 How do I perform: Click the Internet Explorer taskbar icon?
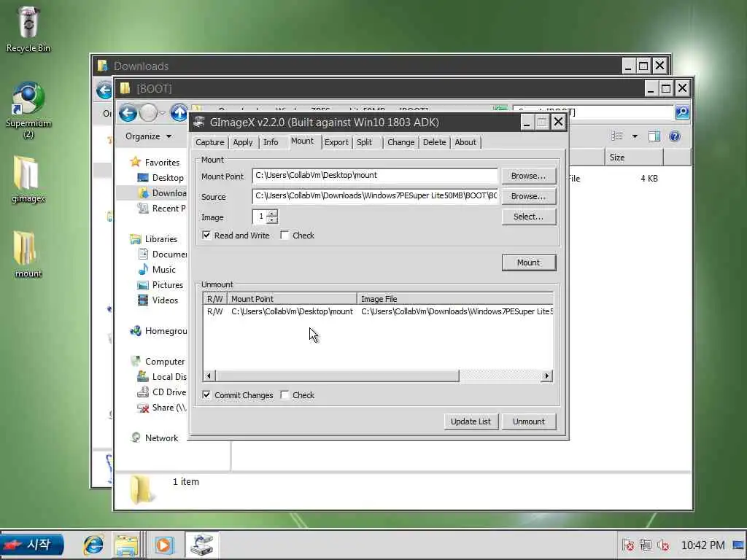[93, 545]
